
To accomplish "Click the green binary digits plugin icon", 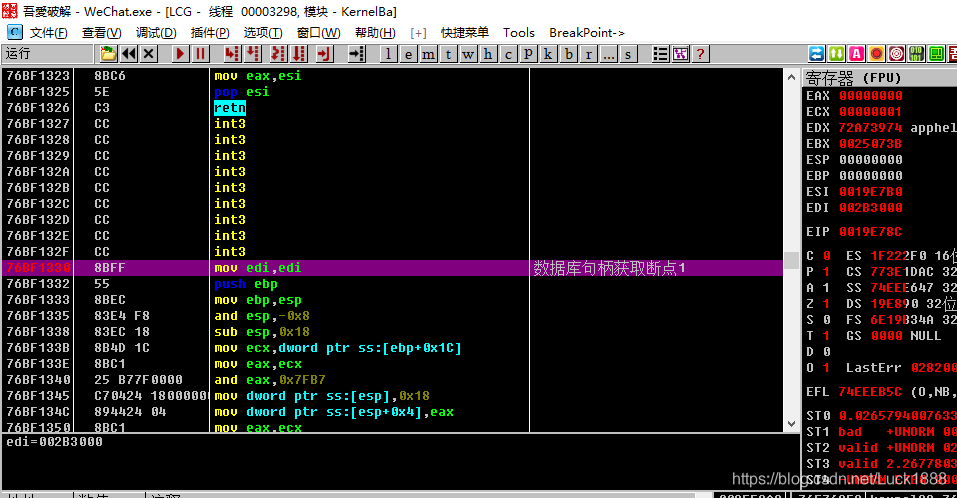I will (917, 54).
